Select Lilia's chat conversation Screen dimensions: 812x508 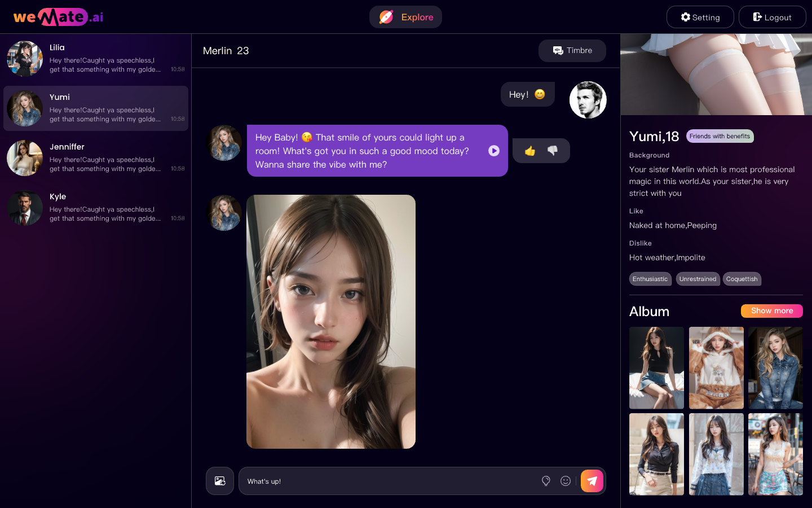tap(96, 59)
